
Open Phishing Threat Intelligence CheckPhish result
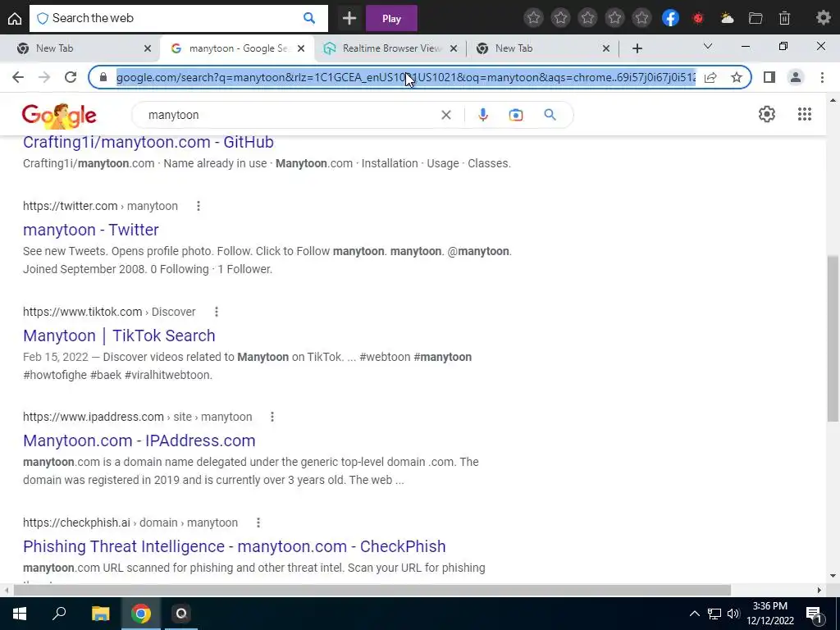click(234, 546)
